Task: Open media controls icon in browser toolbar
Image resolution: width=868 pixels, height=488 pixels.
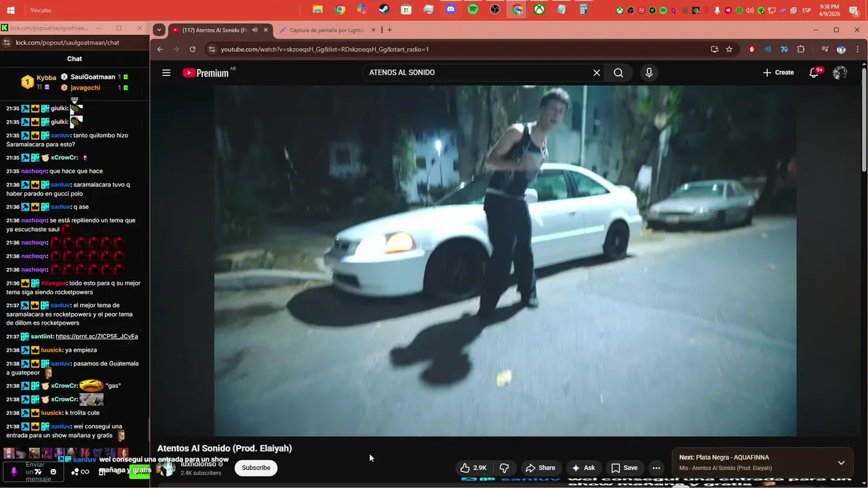Action: [x=825, y=49]
